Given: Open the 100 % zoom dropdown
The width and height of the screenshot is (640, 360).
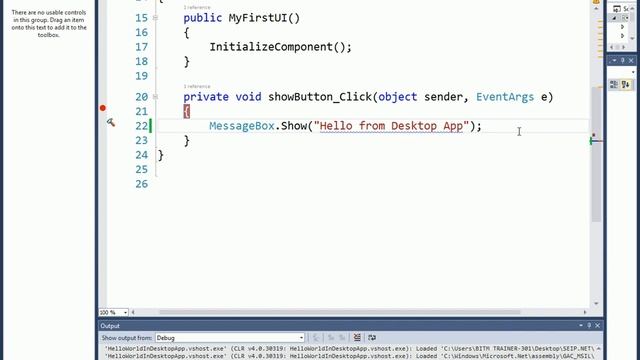Looking at the screenshot, I should click(x=125, y=313).
